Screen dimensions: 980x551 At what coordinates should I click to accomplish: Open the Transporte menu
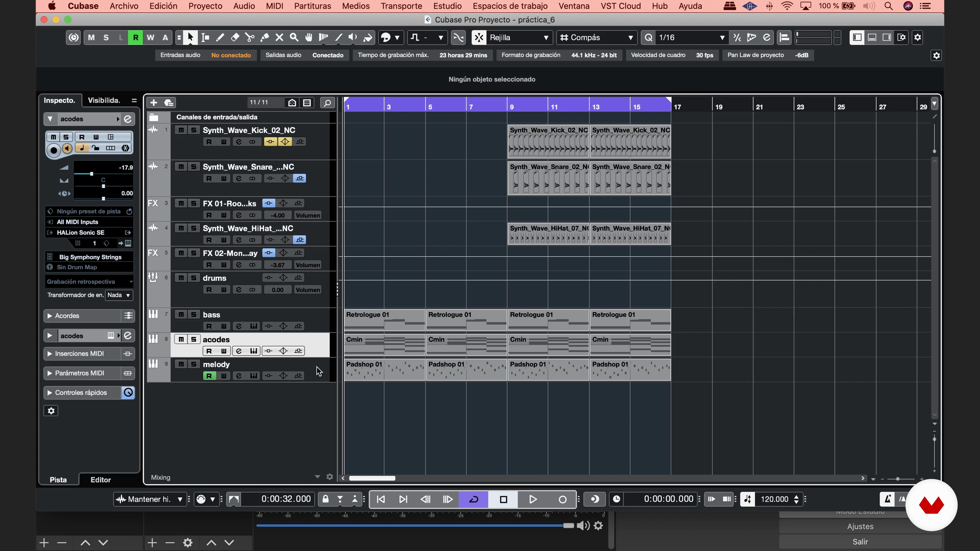pyautogui.click(x=401, y=6)
